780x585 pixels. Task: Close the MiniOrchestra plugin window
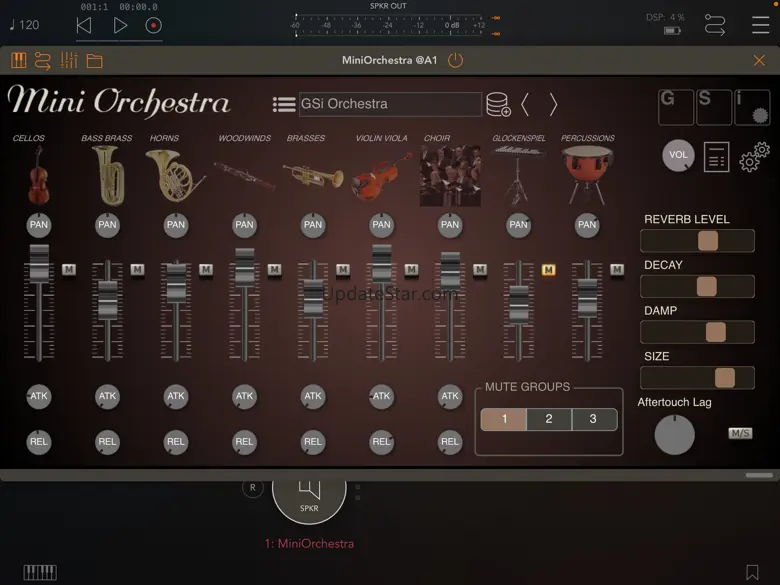tap(759, 60)
